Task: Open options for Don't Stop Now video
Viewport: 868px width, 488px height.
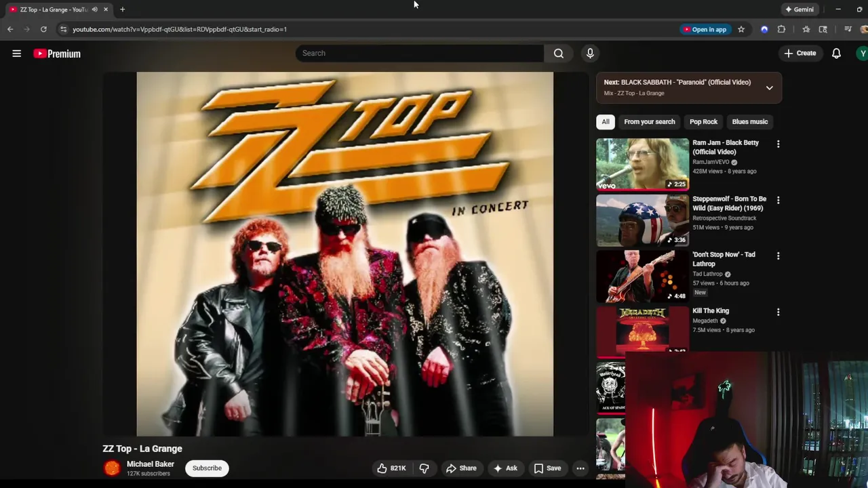Action: [x=778, y=256]
